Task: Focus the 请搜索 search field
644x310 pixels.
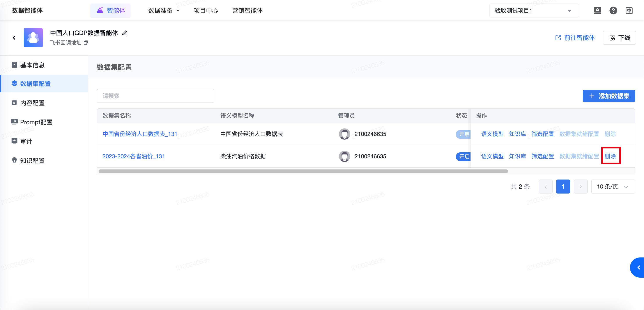Action: tap(156, 96)
